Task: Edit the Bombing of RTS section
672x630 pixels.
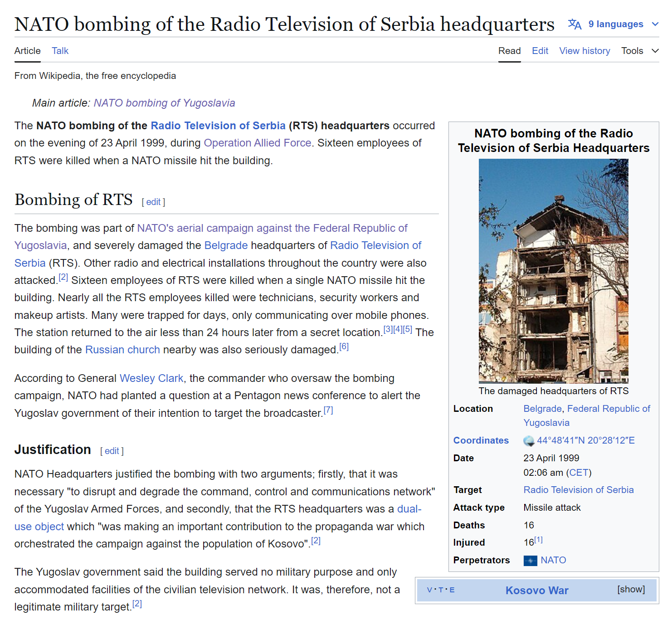Action: [x=153, y=202]
